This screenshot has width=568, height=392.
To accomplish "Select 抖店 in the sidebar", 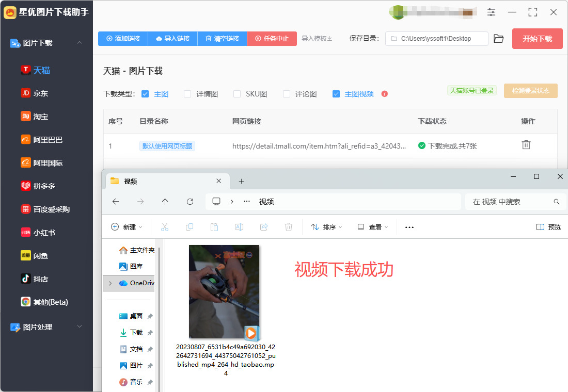I will coord(35,279).
